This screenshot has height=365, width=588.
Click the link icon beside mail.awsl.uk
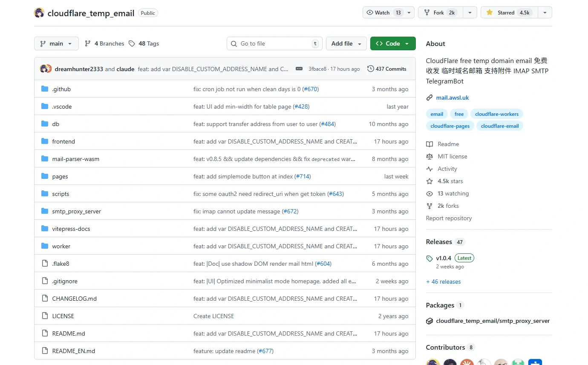click(429, 98)
